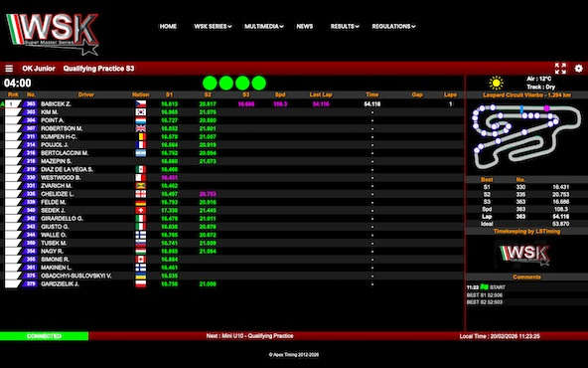Click the Local Time readout

pos(500,336)
